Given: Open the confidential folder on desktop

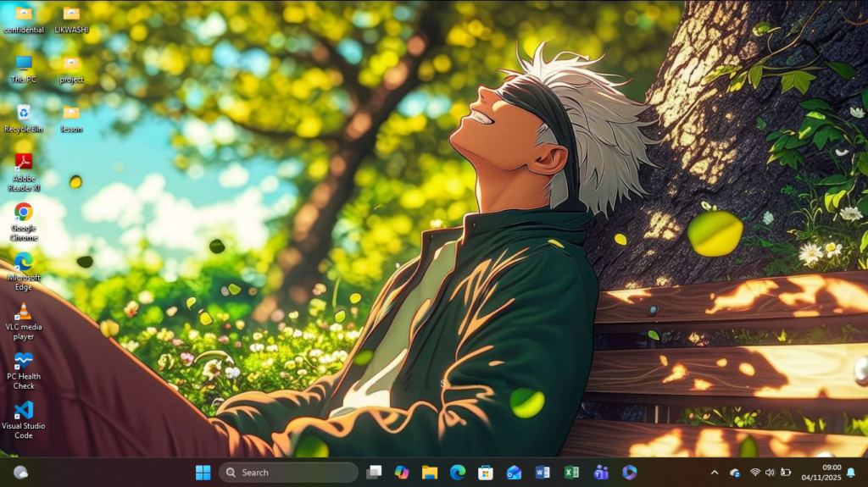Looking at the screenshot, I should point(23,19).
